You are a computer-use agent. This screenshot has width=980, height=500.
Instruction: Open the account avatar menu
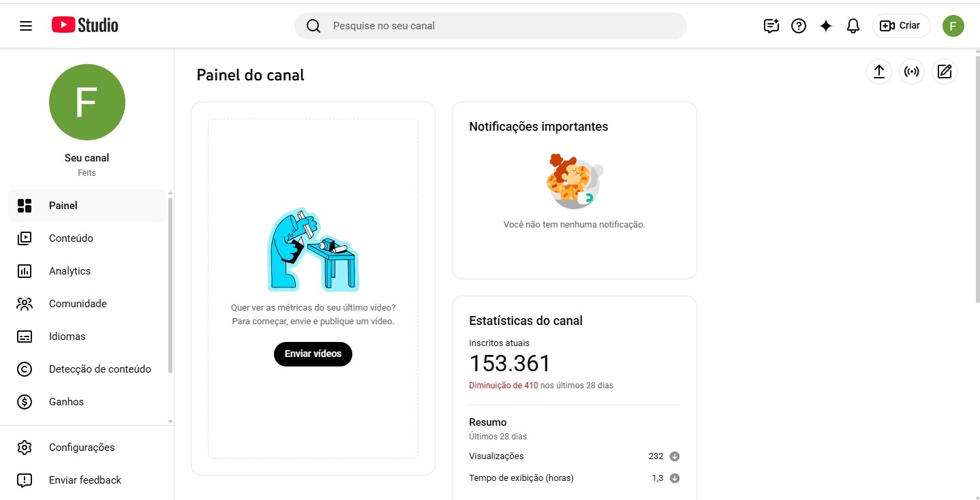(953, 26)
